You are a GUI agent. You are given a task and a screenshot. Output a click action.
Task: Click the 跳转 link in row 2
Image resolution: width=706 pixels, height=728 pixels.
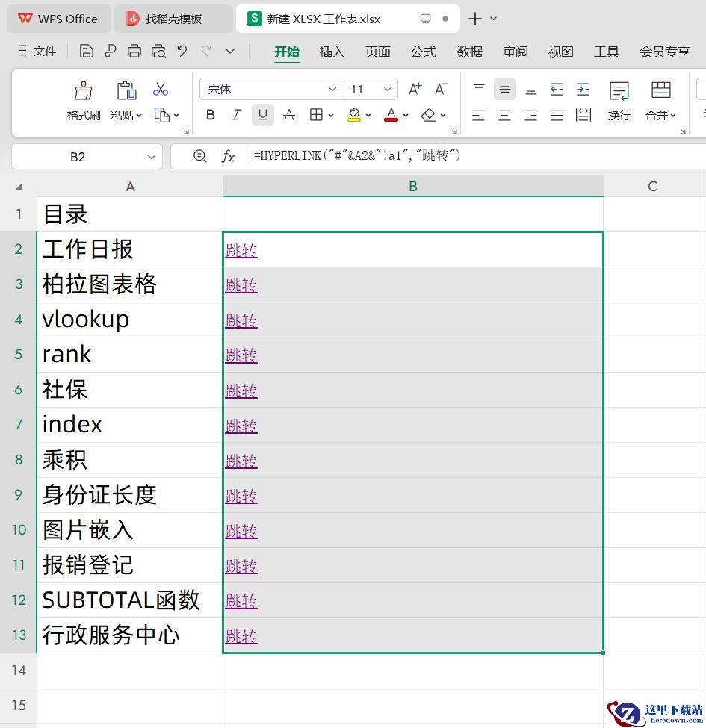coord(241,251)
